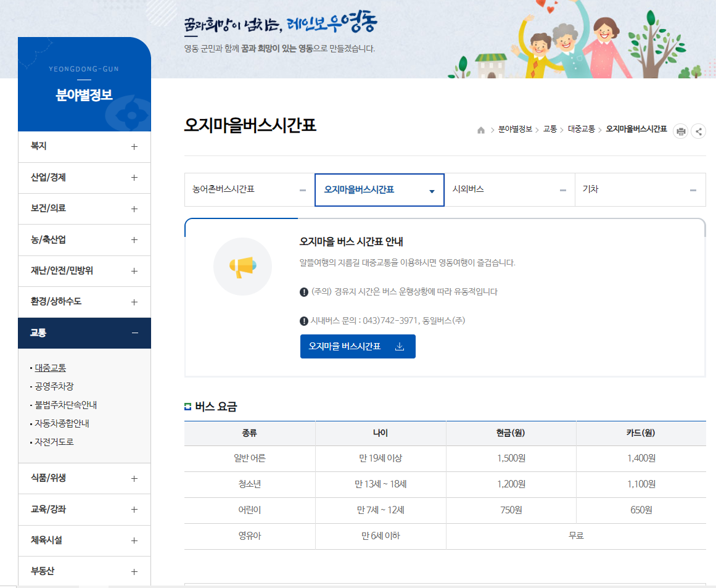The height and width of the screenshot is (588, 716).
Task: Click the 만 19세 이상 age cell
Action: [381, 458]
